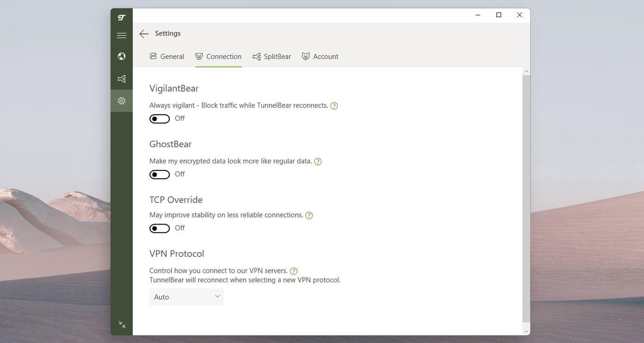644x343 pixels.
Task: Click the GhostBear heading
Action: click(x=171, y=144)
